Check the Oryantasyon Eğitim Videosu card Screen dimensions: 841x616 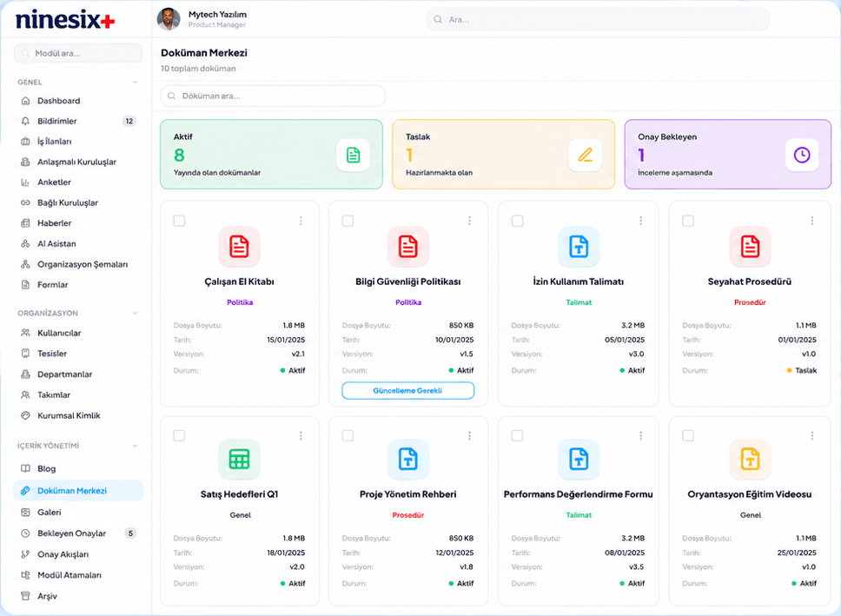point(688,435)
